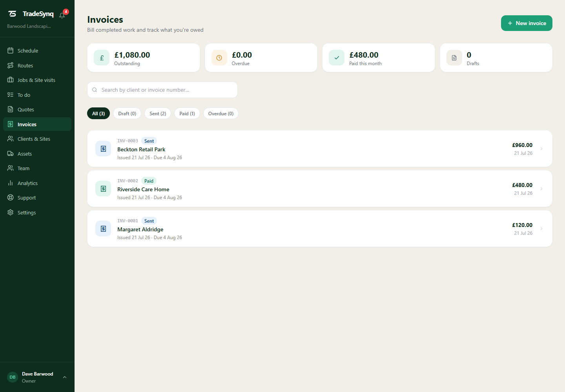Click the To do checklist icon
Image resolution: width=565 pixels, height=392 pixels.
pos(11,95)
